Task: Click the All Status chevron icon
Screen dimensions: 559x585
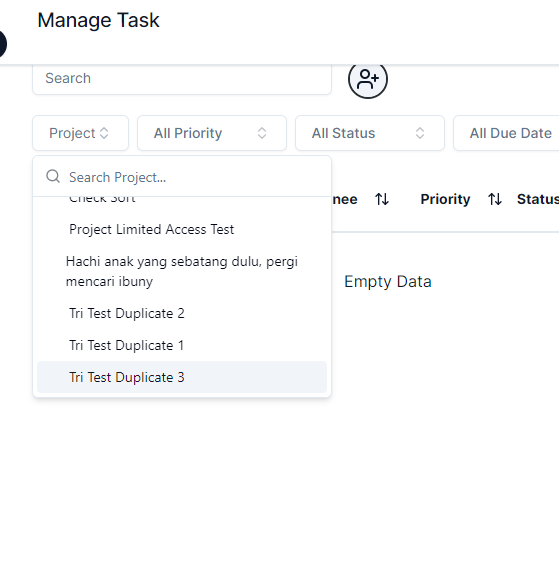Action: click(x=420, y=133)
